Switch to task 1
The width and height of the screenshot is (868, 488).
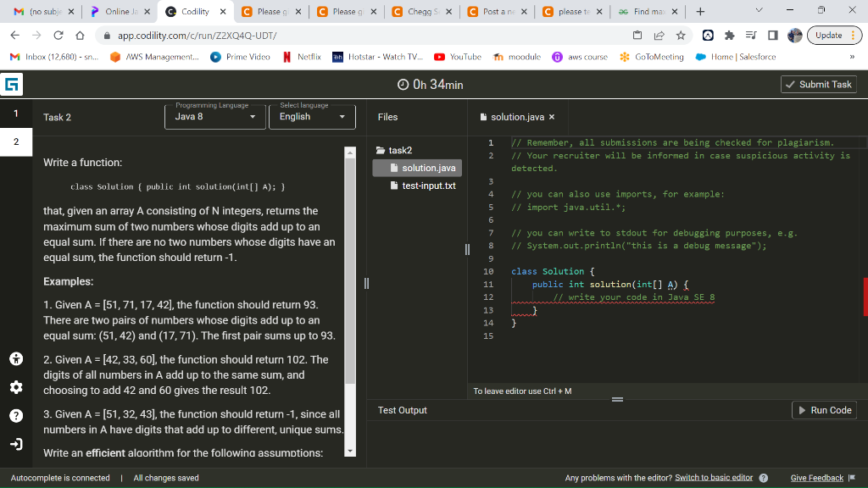pyautogui.click(x=15, y=113)
